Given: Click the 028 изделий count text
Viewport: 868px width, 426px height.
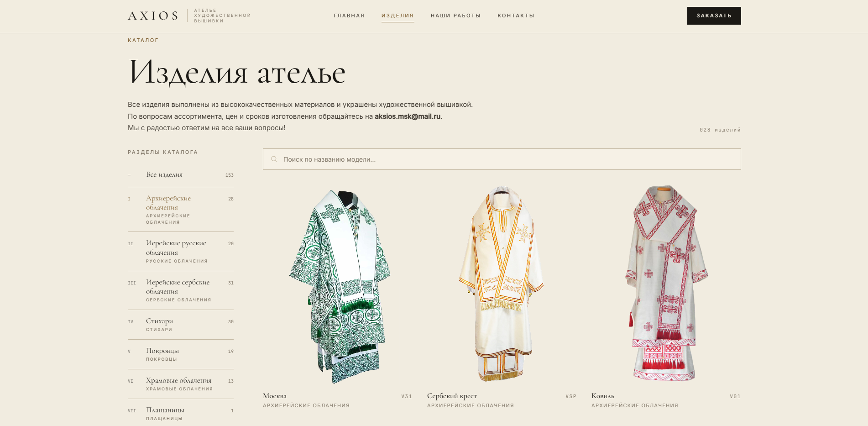Looking at the screenshot, I should (x=720, y=130).
